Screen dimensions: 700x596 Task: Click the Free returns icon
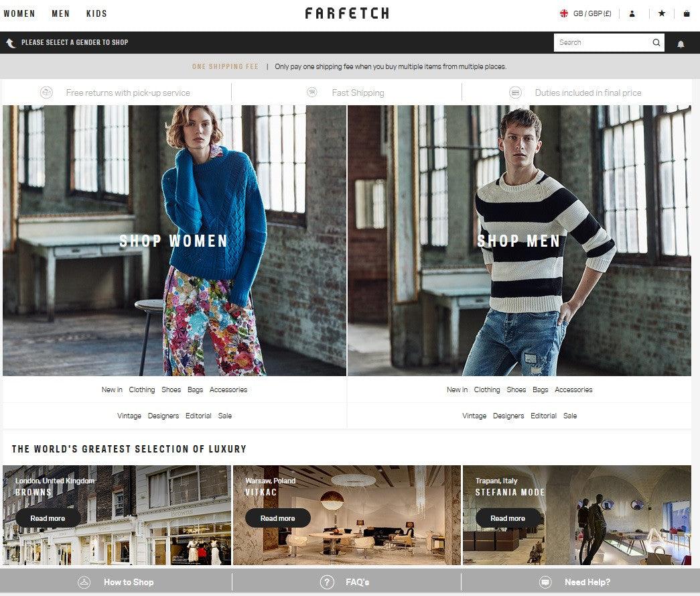pos(46,93)
